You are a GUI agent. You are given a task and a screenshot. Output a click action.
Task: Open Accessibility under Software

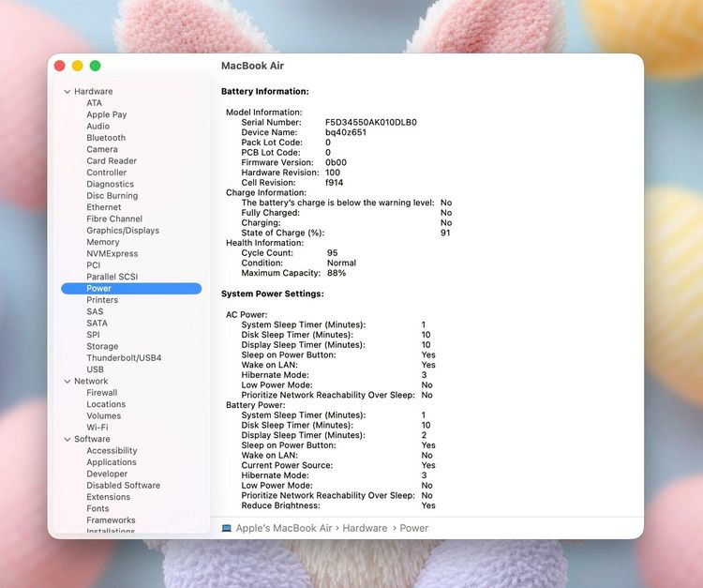(x=112, y=451)
